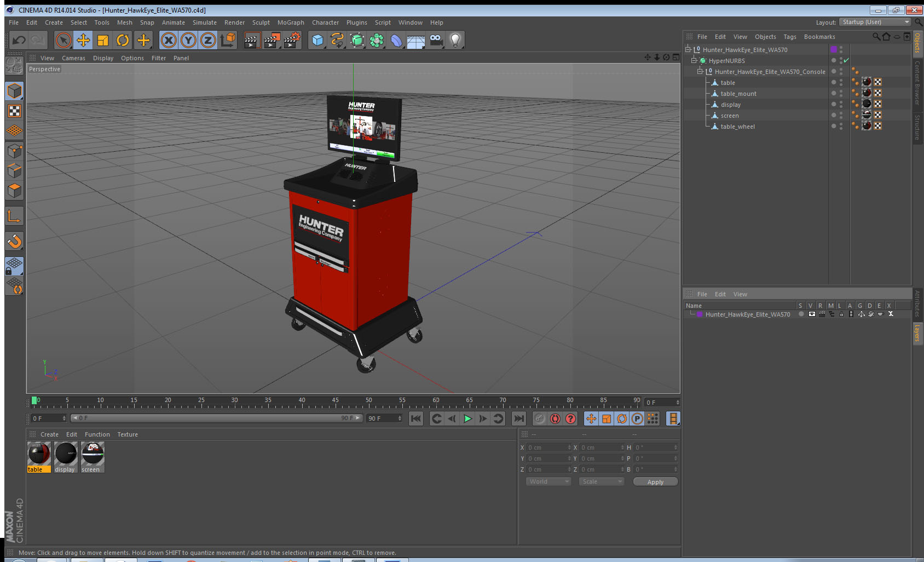Open the World coordinate dropdown
Image resolution: width=924 pixels, height=562 pixels.
548,481
